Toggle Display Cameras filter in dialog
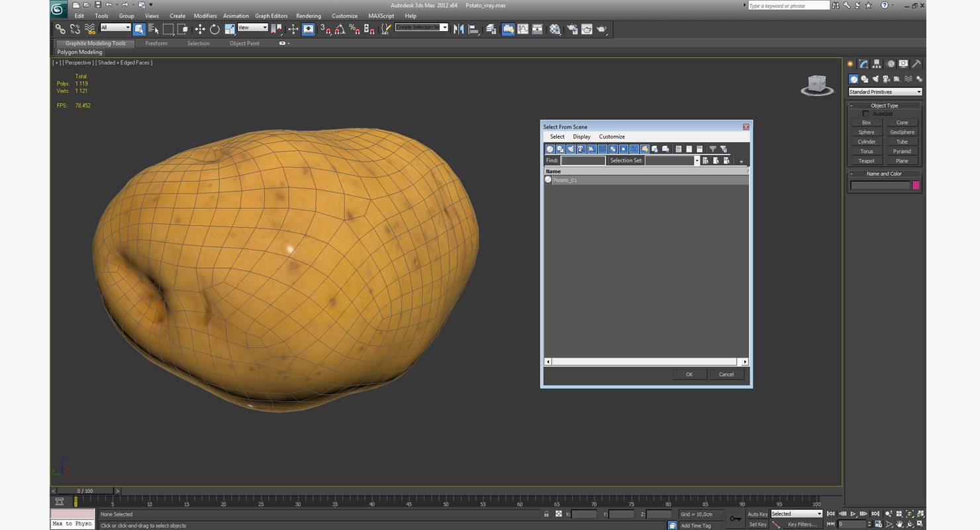 point(581,149)
